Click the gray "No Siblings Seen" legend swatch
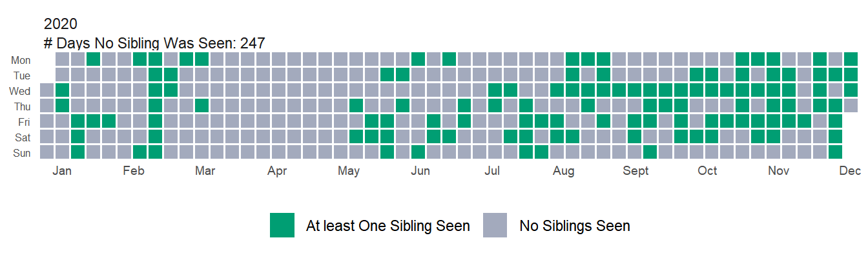 495,225
